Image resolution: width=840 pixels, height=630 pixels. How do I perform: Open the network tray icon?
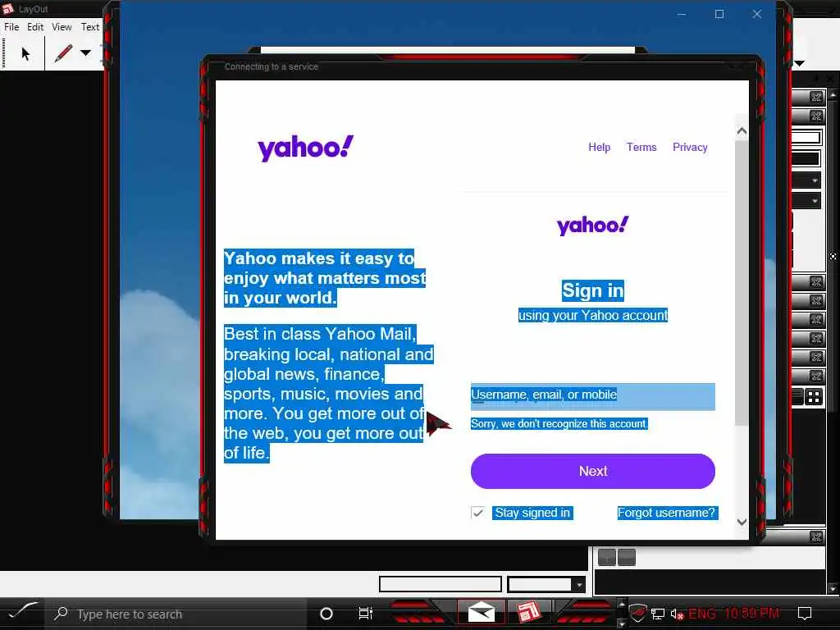[x=658, y=614]
